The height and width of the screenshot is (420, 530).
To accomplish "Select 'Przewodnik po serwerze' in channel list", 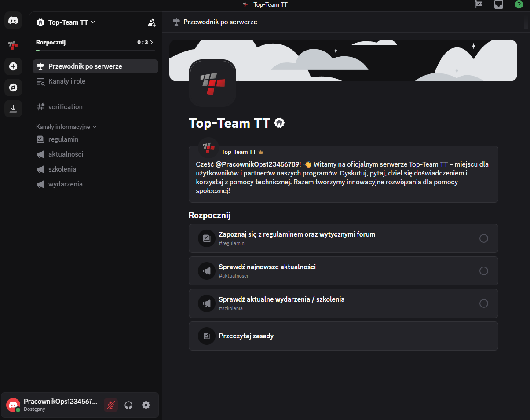I will point(95,66).
